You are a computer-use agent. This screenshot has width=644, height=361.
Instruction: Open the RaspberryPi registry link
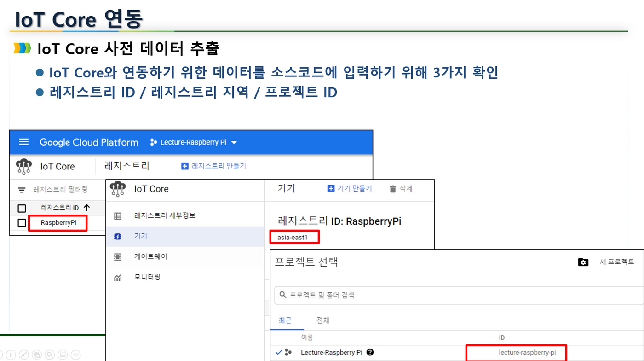click(x=58, y=223)
